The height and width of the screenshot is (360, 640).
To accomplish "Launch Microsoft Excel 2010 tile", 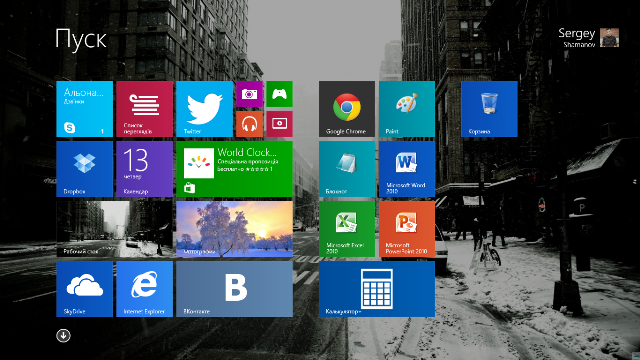I will pyautogui.click(x=347, y=229).
